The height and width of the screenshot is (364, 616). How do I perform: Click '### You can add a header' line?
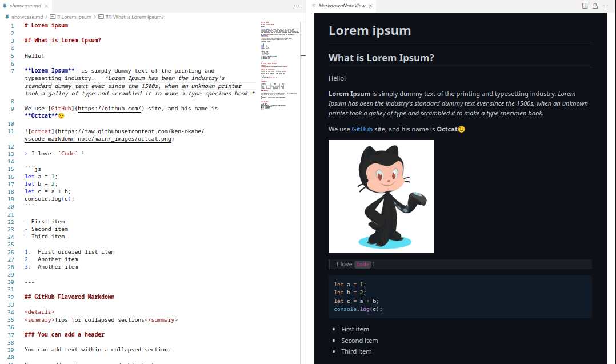click(x=65, y=335)
